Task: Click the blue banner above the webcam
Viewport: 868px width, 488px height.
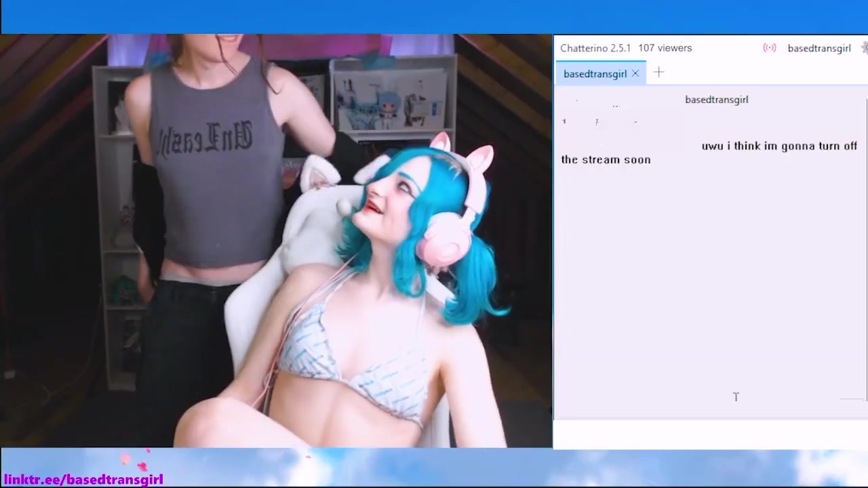Action: click(434, 17)
